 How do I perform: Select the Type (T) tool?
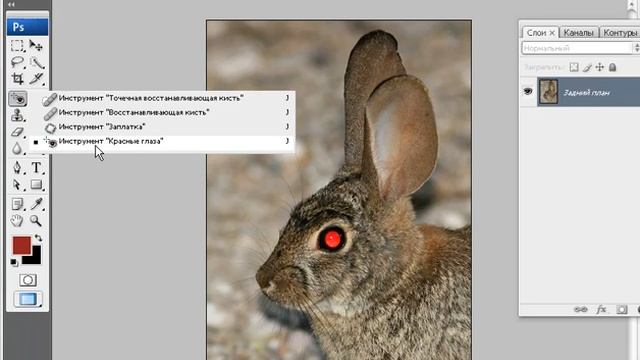click(36, 168)
